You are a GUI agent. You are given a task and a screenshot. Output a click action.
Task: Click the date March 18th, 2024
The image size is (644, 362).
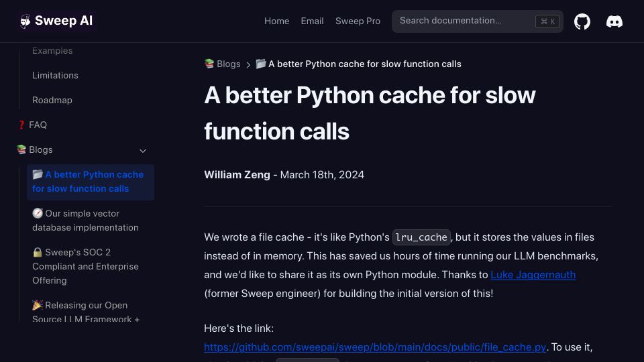322,175
